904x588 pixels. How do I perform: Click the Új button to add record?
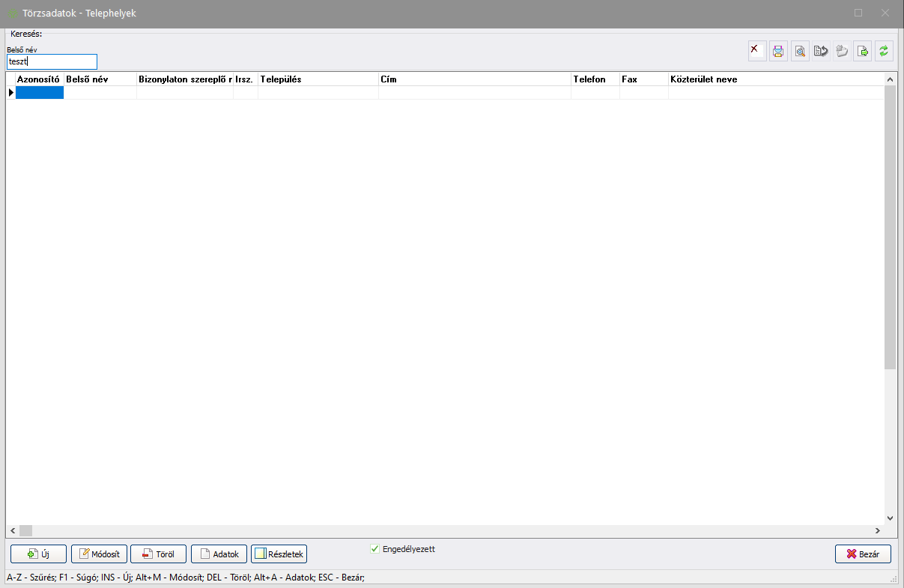(38, 554)
